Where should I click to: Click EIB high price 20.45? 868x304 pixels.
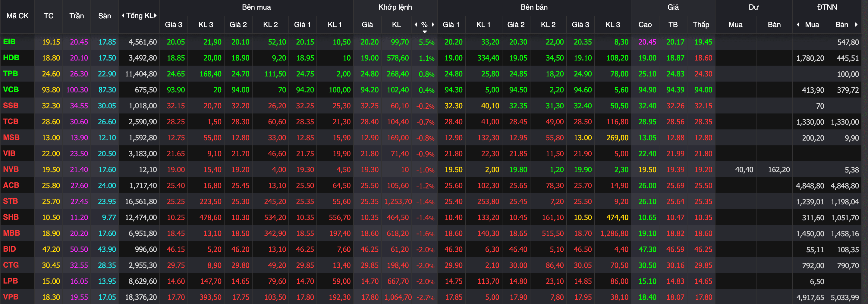click(647, 42)
